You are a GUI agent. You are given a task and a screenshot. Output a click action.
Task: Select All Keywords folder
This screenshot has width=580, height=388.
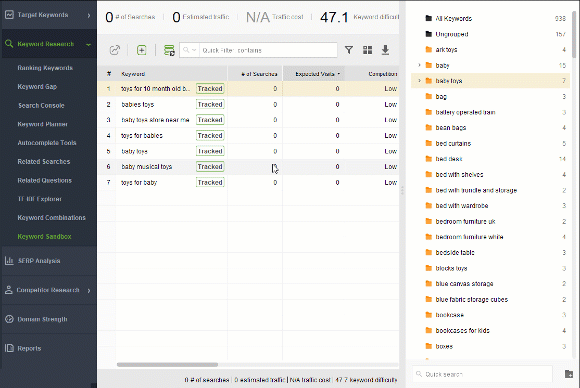(x=490, y=18)
